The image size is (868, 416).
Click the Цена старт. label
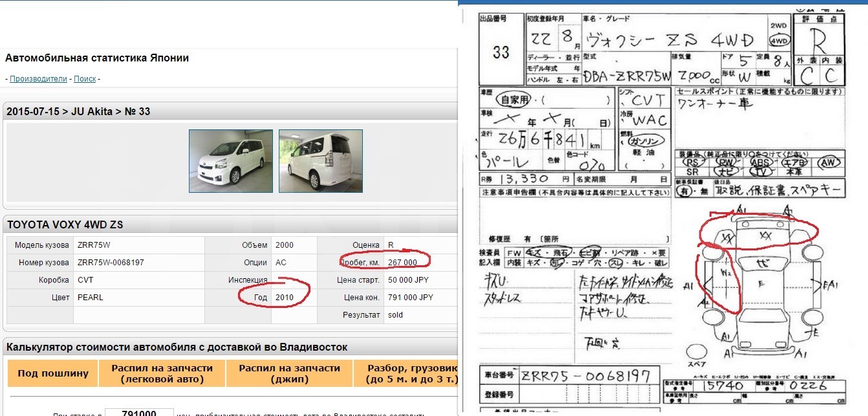(x=358, y=280)
